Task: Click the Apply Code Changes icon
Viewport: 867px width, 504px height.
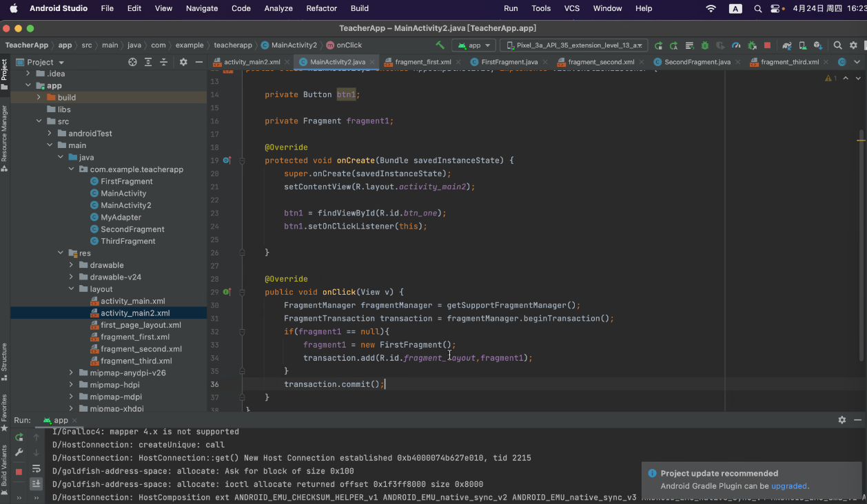Action: pyautogui.click(x=689, y=45)
